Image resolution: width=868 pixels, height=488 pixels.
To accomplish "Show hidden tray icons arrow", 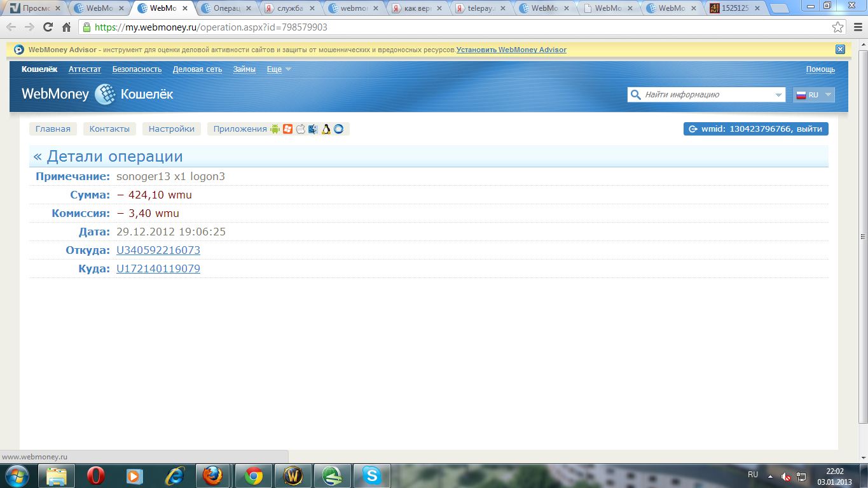I will point(770,477).
